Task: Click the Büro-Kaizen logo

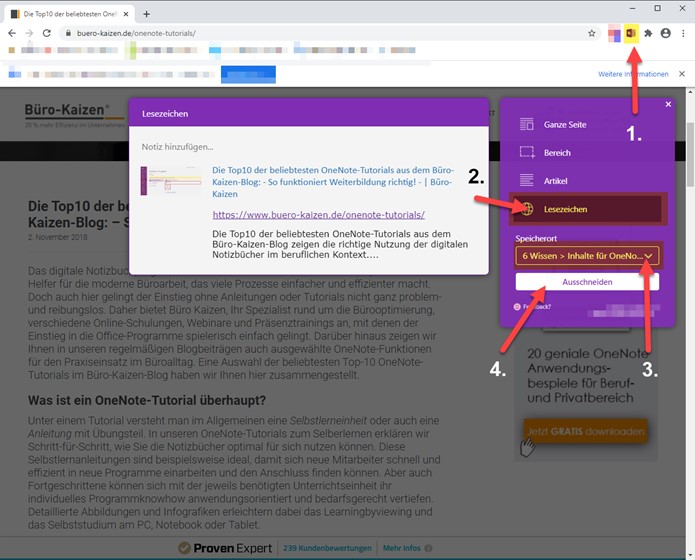Action: pos(74,114)
